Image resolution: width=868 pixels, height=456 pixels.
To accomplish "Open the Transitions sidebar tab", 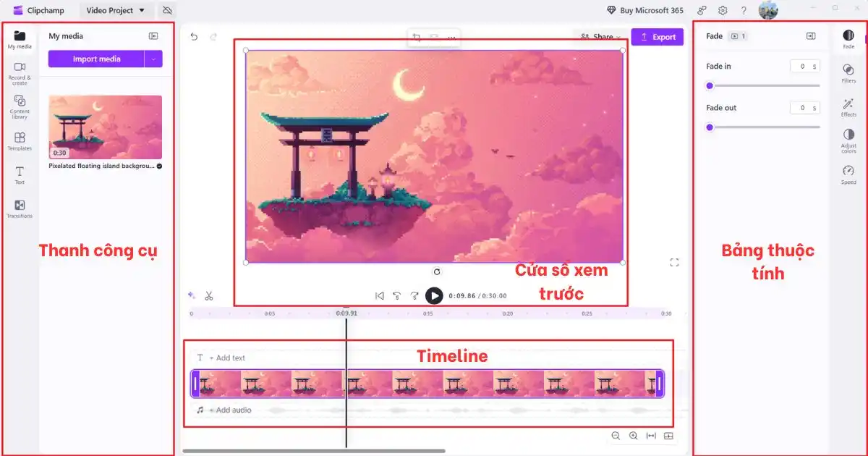I will click(20, 209).
